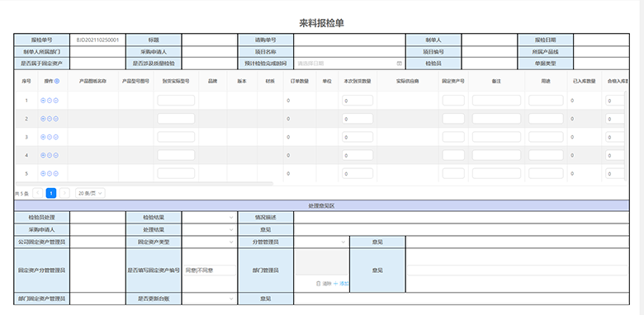
Task: Click the 到货实际型号 input in row 1
Action: click(176, 101)
